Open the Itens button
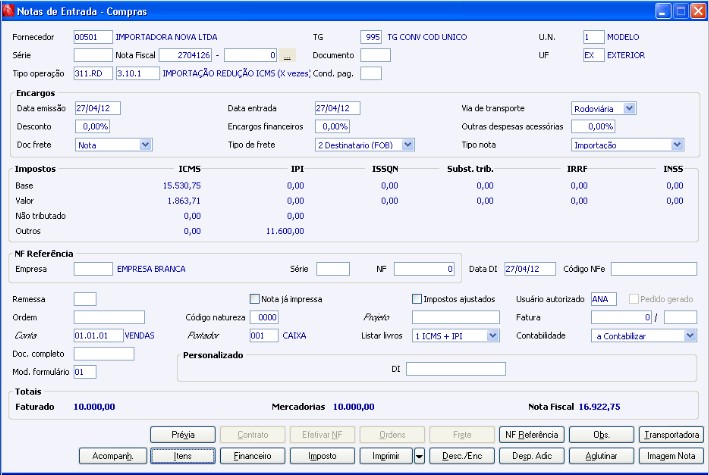The height and width of the screenshot is (475, 709). [x=183, y=456]
